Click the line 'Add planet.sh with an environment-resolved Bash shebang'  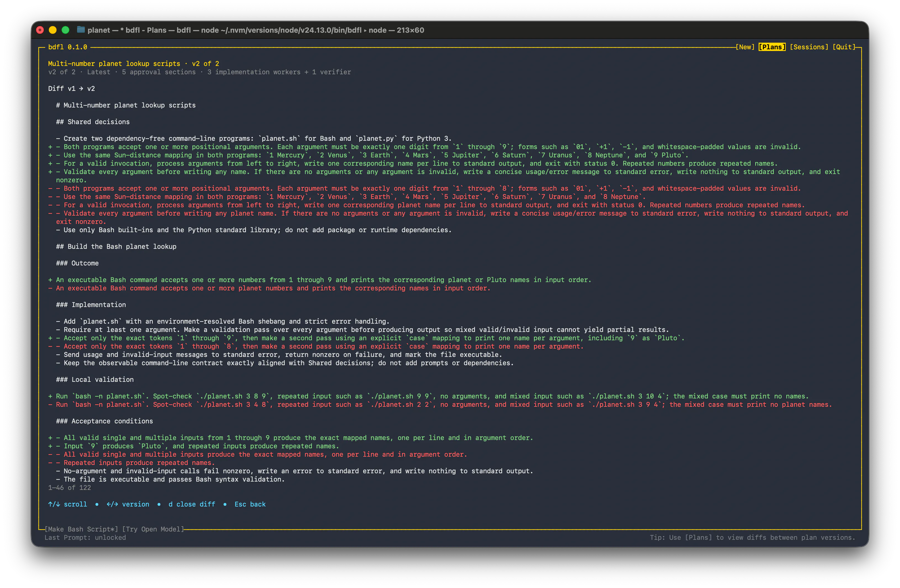[222, 321]
